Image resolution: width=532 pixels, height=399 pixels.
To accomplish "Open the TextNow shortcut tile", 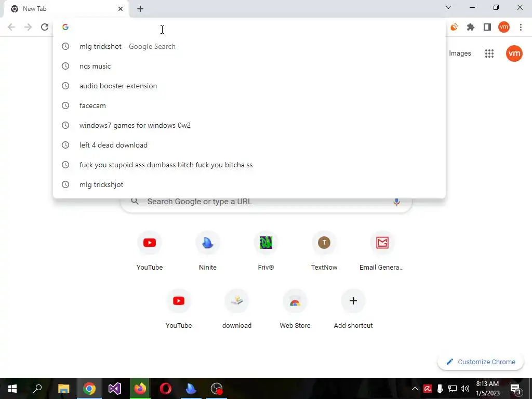I will 324,251.
